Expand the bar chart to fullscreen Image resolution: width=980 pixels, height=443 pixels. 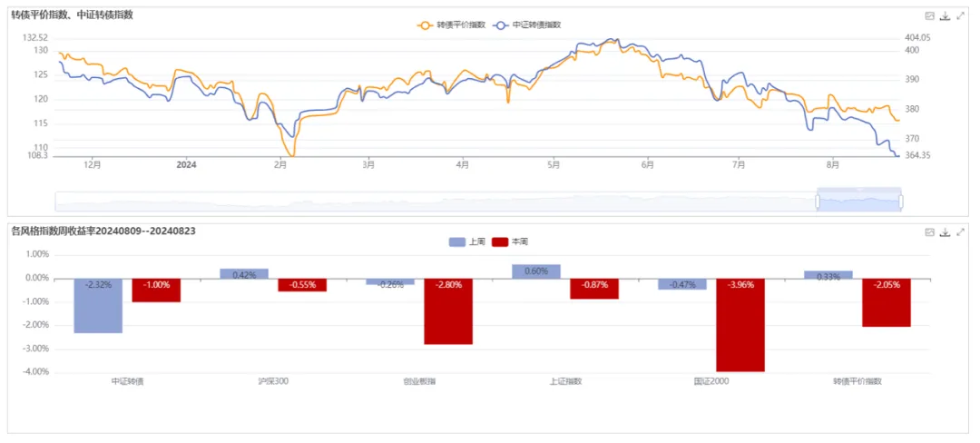tap(961, 232)
